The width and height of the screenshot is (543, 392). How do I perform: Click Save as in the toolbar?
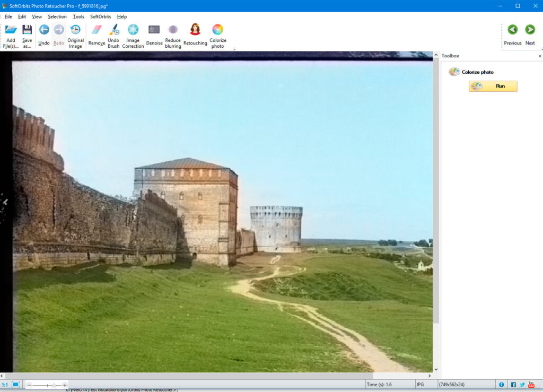27,33
